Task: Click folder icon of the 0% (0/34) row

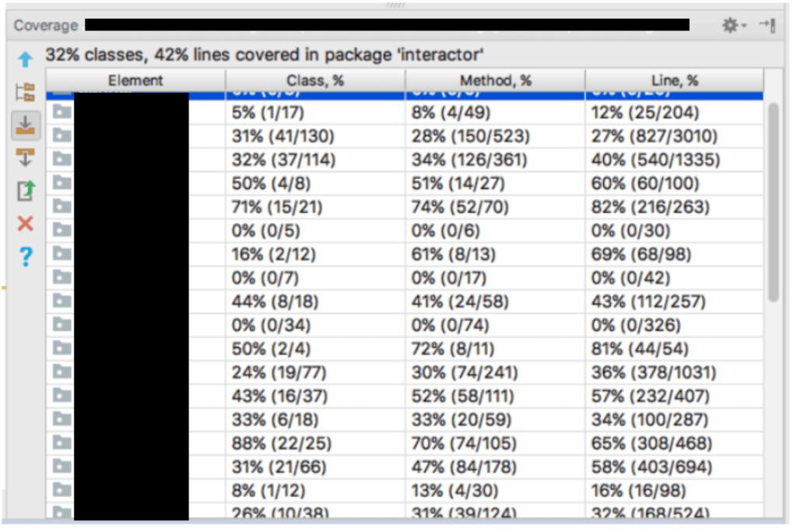Action: [x=62, y=325]
